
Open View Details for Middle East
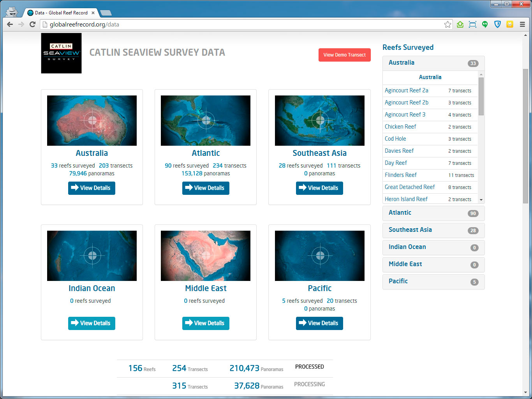(206, 323)
